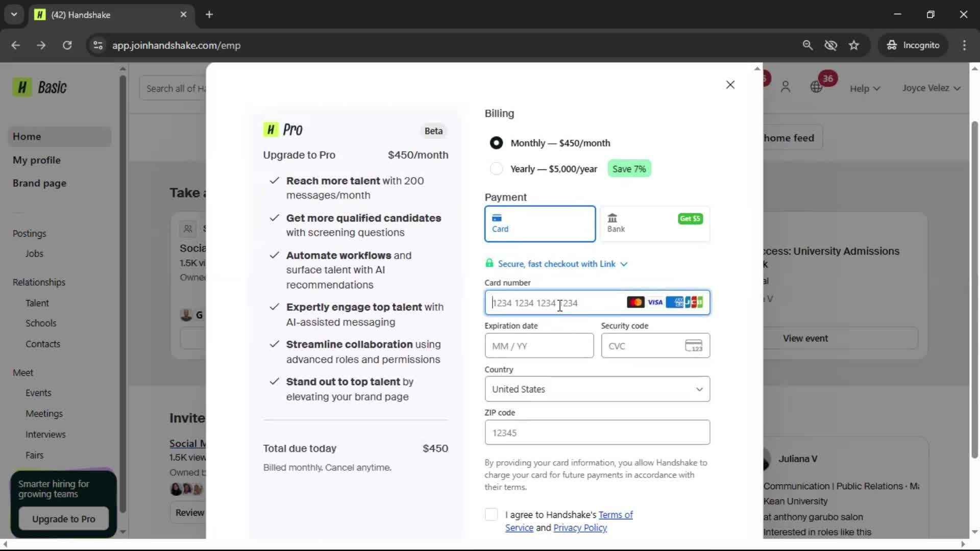Expand Secure, fast checkout with Link

click(562, 264)
